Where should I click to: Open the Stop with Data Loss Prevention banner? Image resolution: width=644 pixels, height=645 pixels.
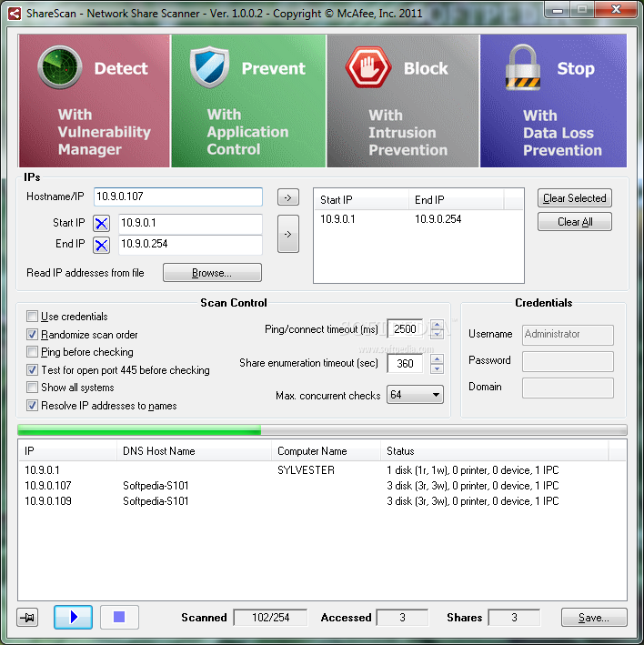pos(554,101)
